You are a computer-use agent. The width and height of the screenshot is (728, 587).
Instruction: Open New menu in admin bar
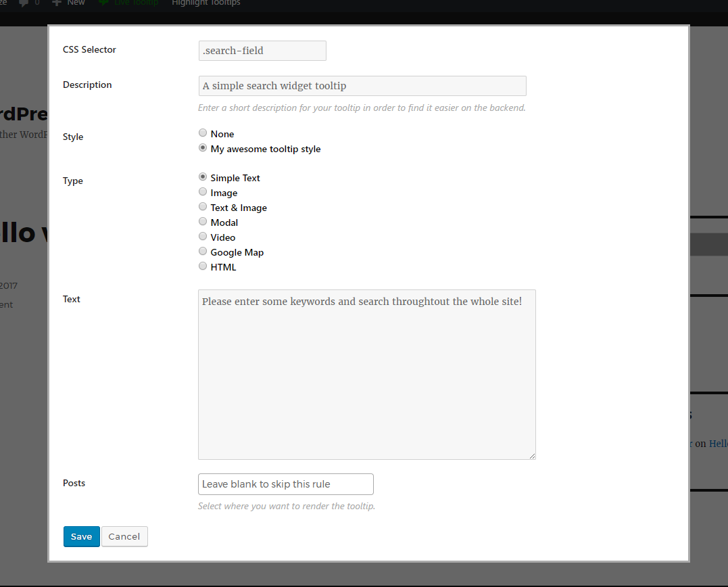76,3
